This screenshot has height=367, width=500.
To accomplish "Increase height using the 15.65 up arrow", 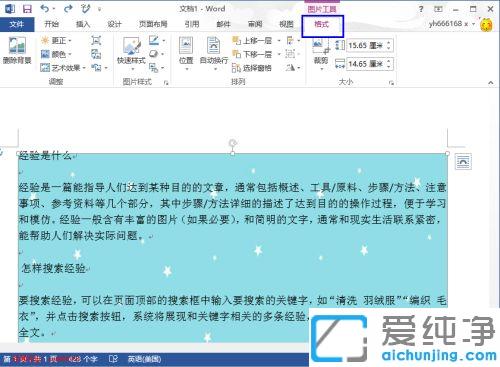I will 389,42.
